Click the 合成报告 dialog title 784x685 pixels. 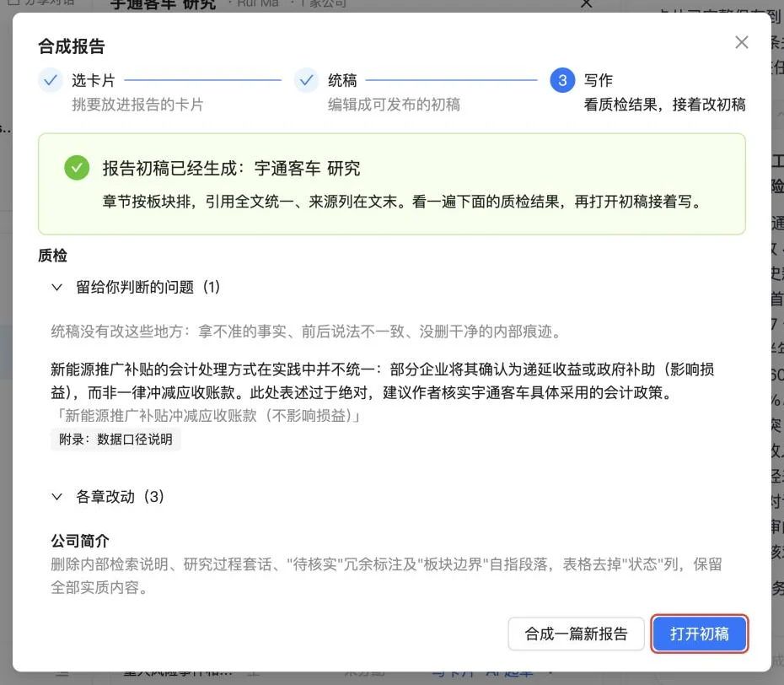tap(72, 46)
